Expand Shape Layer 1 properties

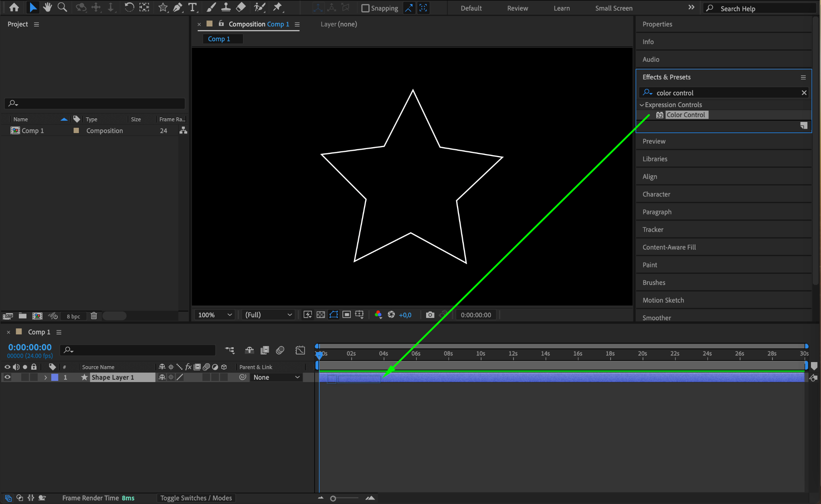pyautogui.click(x=45, y=377)
